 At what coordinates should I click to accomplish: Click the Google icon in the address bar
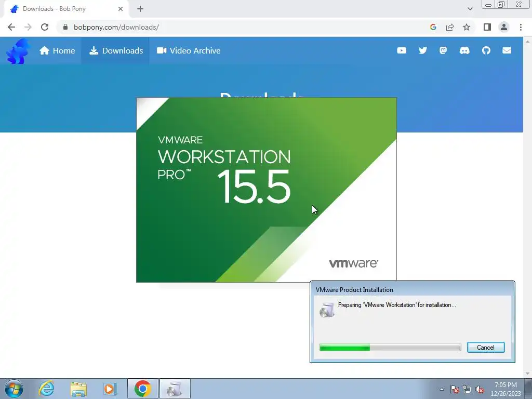[x=433, y=27]
